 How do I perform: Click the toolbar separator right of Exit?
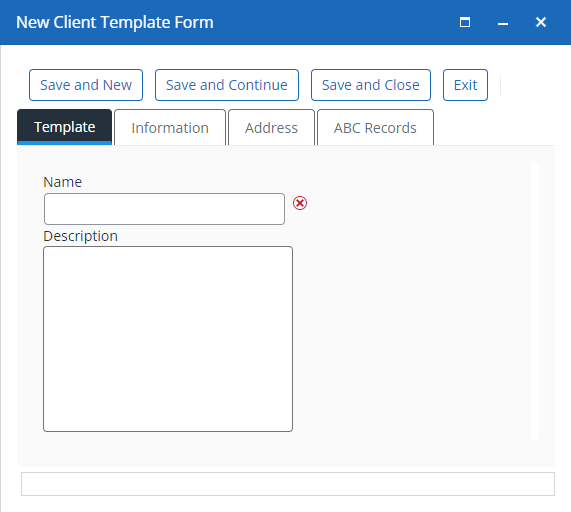point(501,85)
